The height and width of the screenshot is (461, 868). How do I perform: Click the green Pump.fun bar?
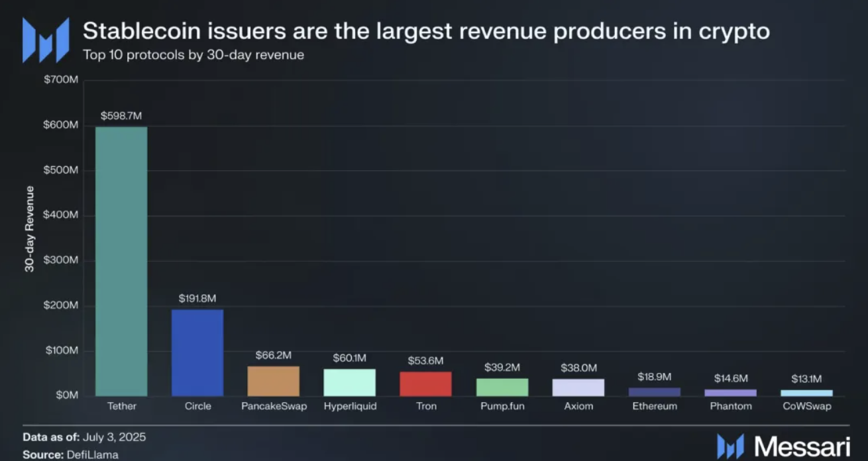click(x=502, y=387)
